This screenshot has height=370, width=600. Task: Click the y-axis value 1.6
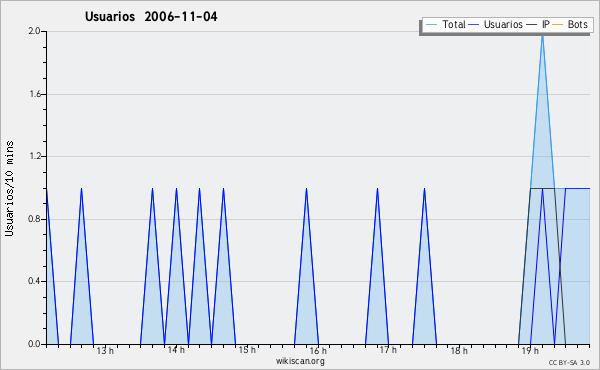click(34, 94)
